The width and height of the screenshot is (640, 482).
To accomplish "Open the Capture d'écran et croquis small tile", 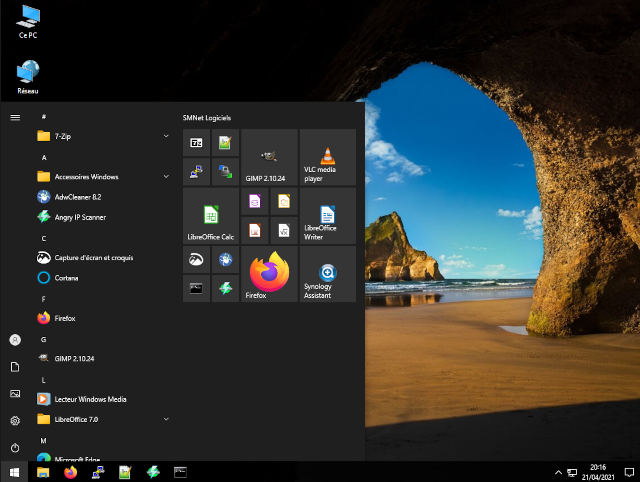I will 196,260.
